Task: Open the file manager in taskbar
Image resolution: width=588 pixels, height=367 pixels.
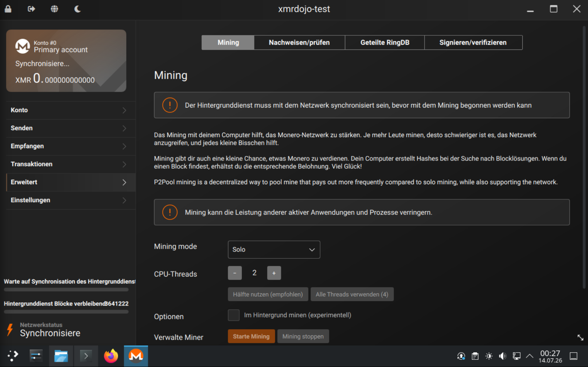Action: [x=61, y=356]
